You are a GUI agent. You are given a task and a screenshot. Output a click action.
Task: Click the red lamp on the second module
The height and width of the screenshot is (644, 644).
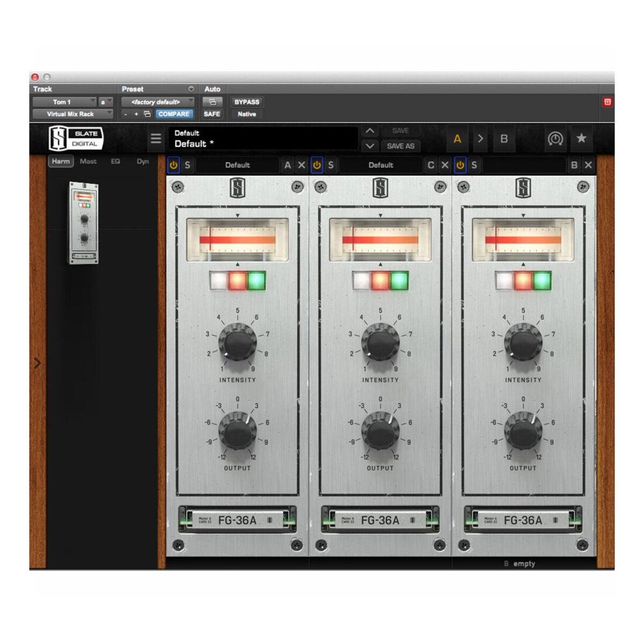coord(380,281)
